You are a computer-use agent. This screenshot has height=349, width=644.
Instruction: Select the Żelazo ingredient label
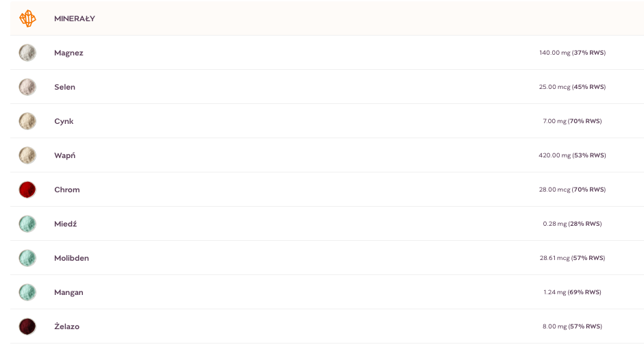(66, 326)
